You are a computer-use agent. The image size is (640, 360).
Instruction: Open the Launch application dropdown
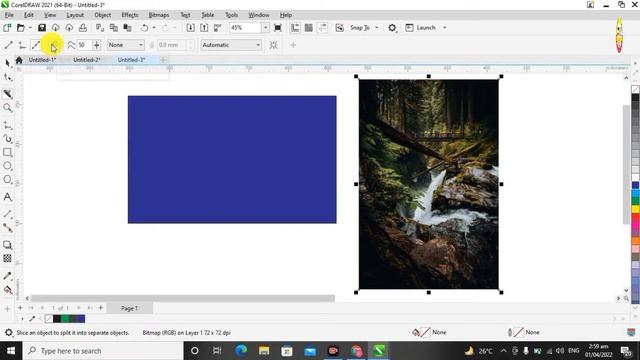pos(444,28)
